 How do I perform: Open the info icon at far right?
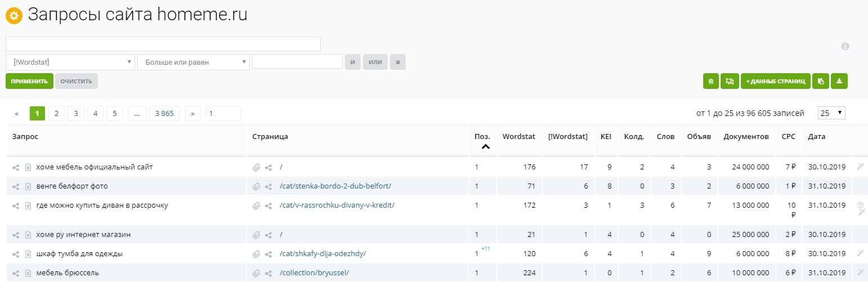pyautogui.click(x=845, y=46)
